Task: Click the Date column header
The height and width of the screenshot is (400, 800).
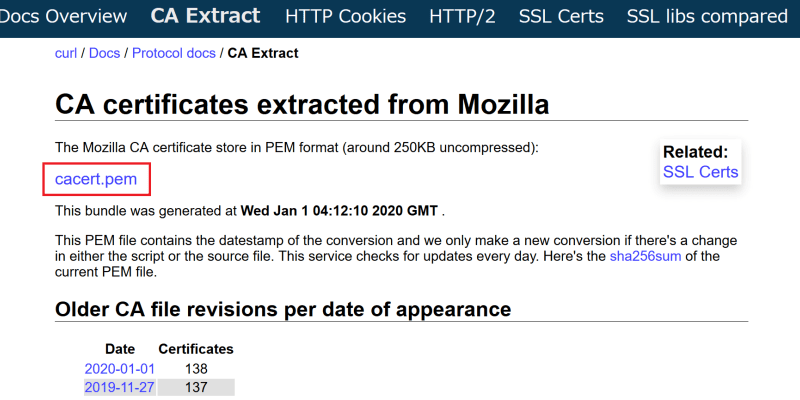Action: 120,349
